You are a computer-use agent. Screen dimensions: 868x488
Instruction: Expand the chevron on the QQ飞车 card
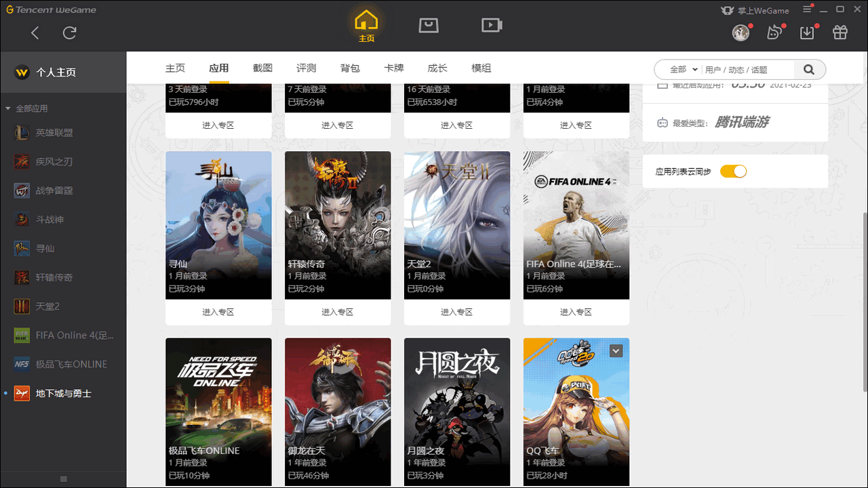pos(616,350)
